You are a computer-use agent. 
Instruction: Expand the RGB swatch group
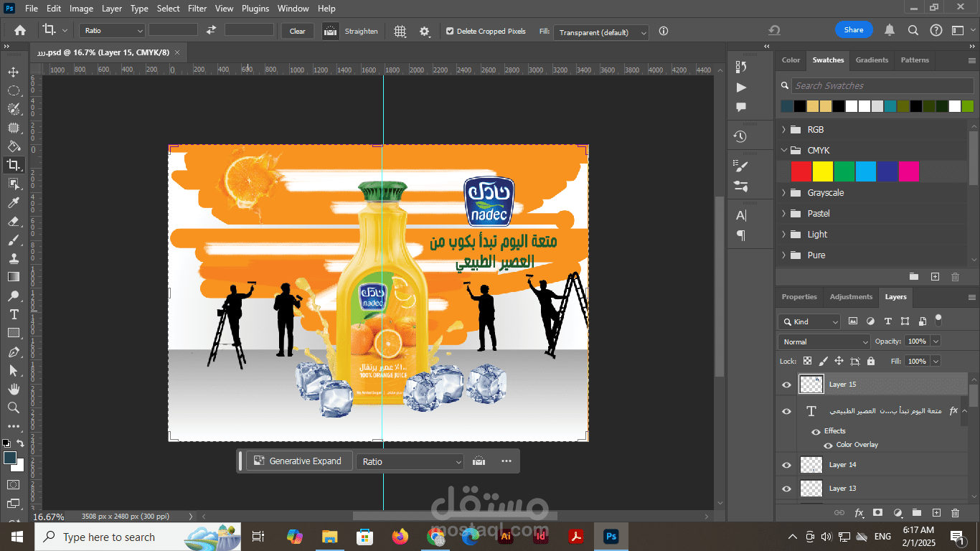pyautogui.click(x=783, y=130)
